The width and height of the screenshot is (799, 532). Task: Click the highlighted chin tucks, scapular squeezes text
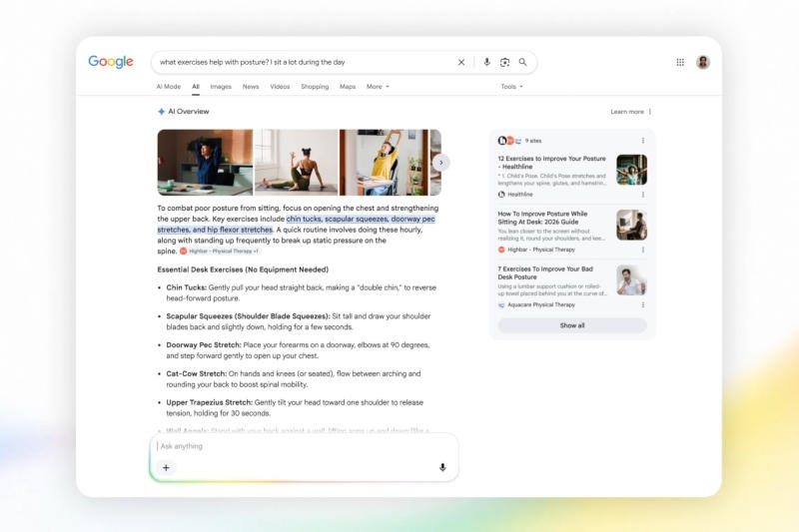coord(296,225)
